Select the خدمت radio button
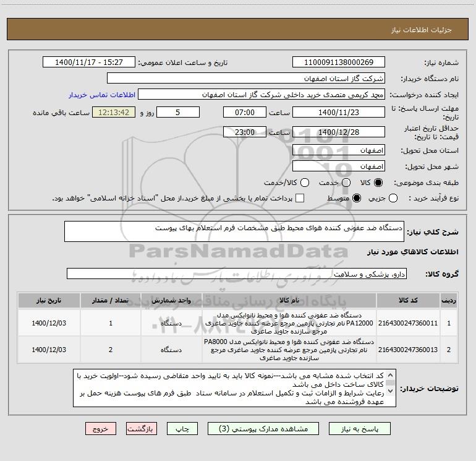The image size is (476, 461). pos(346,183)
